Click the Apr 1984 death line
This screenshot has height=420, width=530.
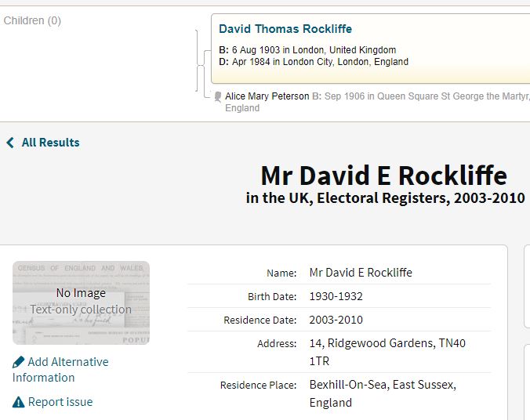tap(314, 62)
